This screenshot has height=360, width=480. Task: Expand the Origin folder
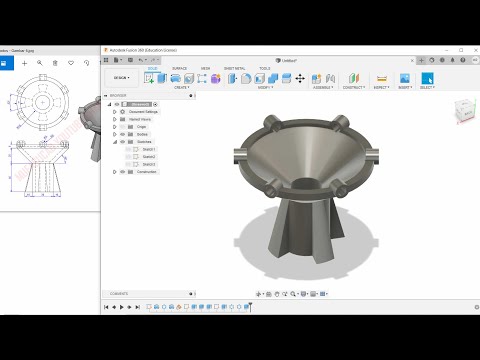pyautogui.click(x=115, y=127)
